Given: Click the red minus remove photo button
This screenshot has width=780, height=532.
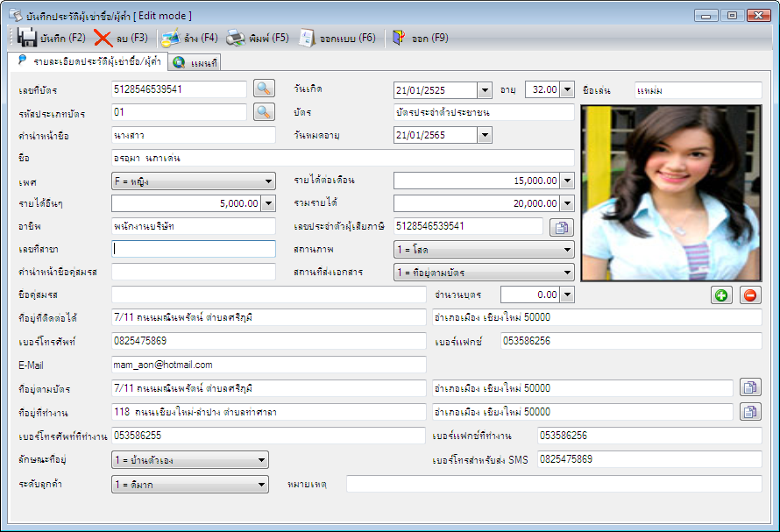Looking at the screenshot, I should click(x=750, y=295).
